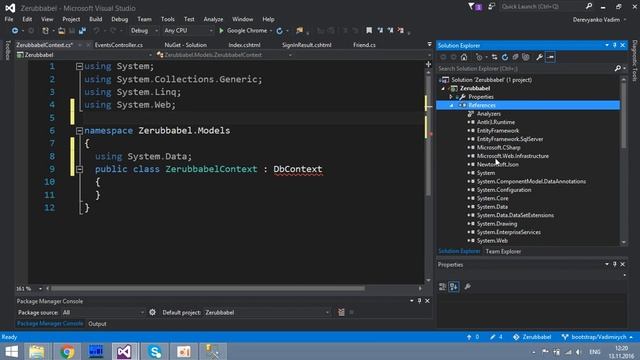Click the Save All toolbar icon

tap(82, 31)
